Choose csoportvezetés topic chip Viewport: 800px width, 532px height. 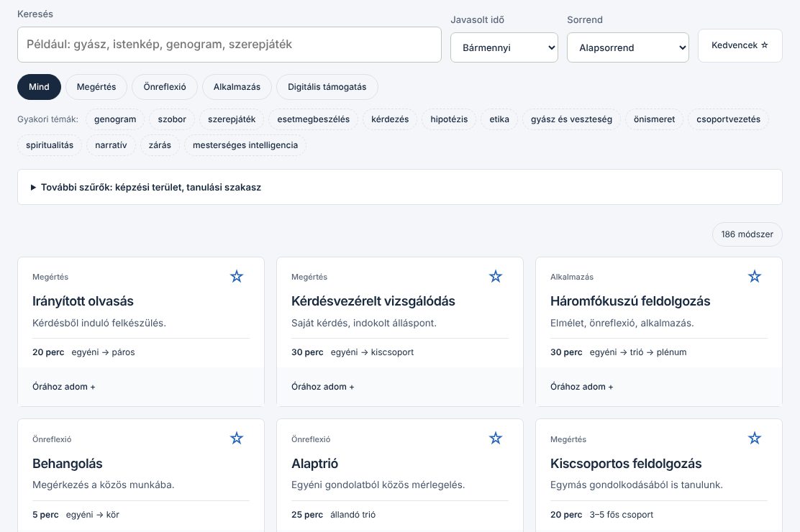[x=728, y=119]
